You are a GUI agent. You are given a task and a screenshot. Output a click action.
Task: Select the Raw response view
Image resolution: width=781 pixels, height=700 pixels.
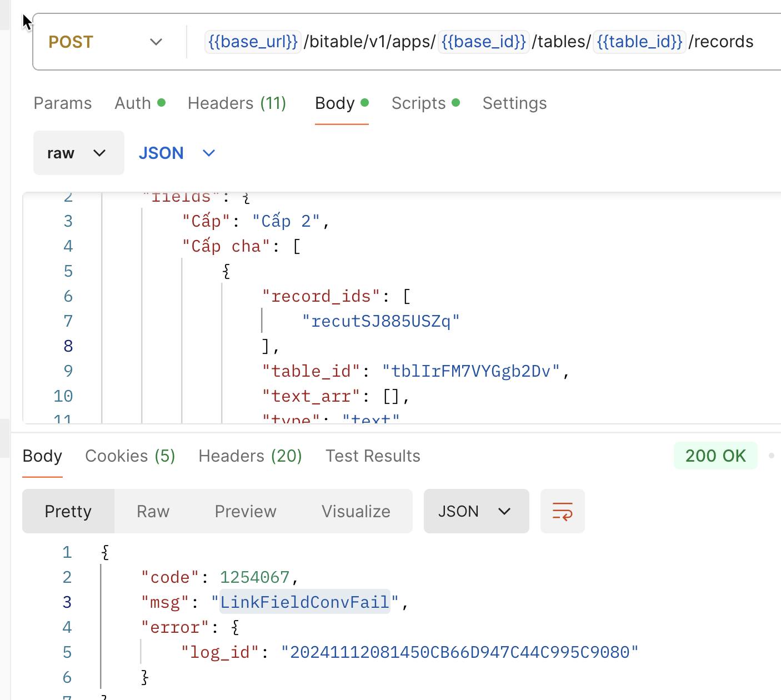[x=153, y=511]
